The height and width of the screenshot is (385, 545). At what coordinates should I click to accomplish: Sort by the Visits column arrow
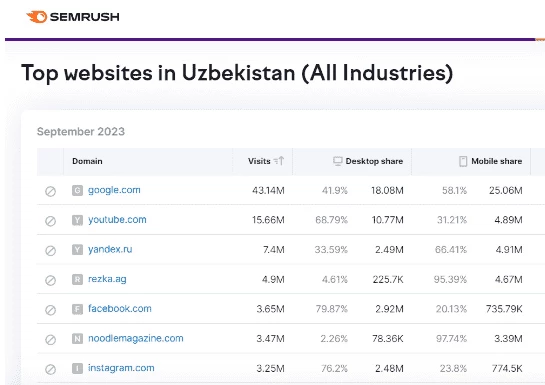coord(279,161)
